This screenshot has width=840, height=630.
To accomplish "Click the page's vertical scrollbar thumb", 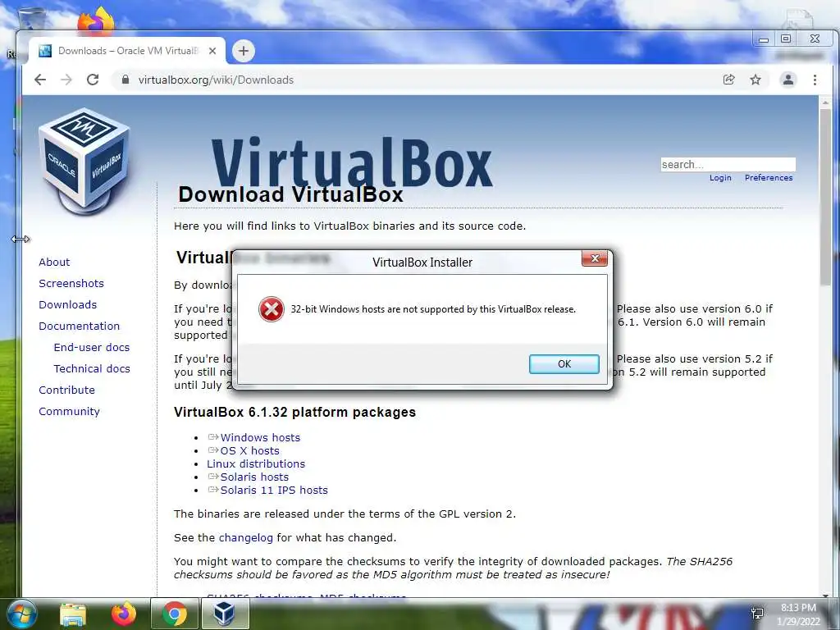I will click(825, 197).
